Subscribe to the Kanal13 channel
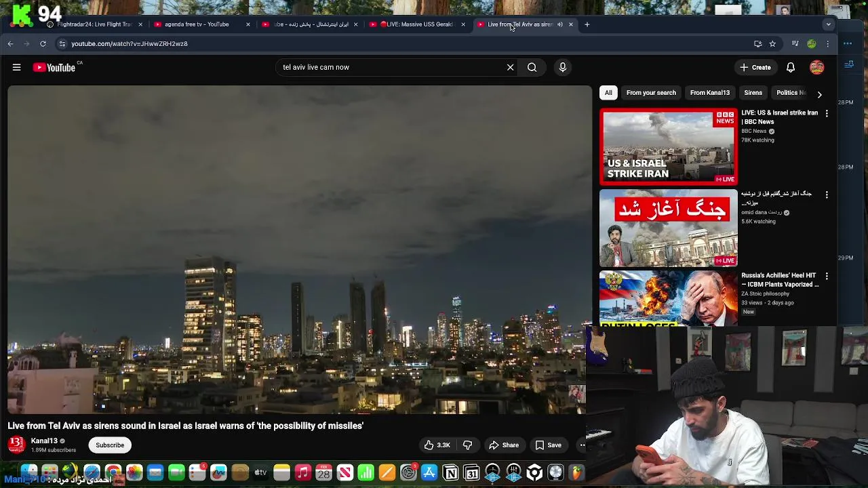 110,445
